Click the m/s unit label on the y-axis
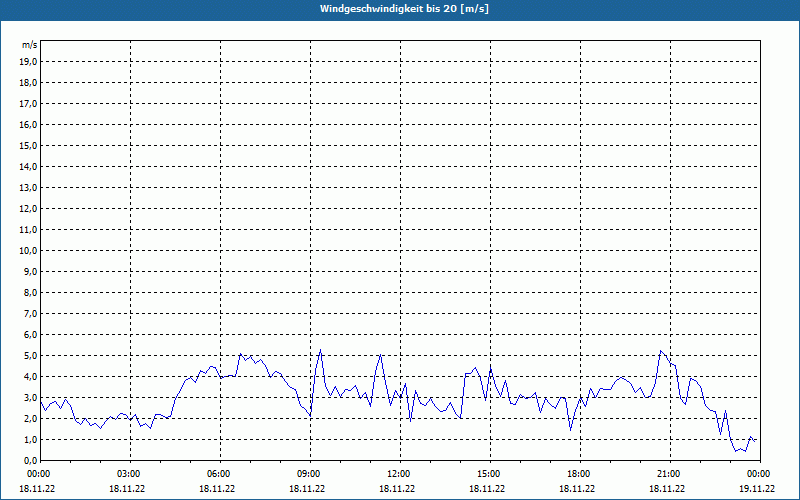Screen dimensions: 800x500 (30, 45)
